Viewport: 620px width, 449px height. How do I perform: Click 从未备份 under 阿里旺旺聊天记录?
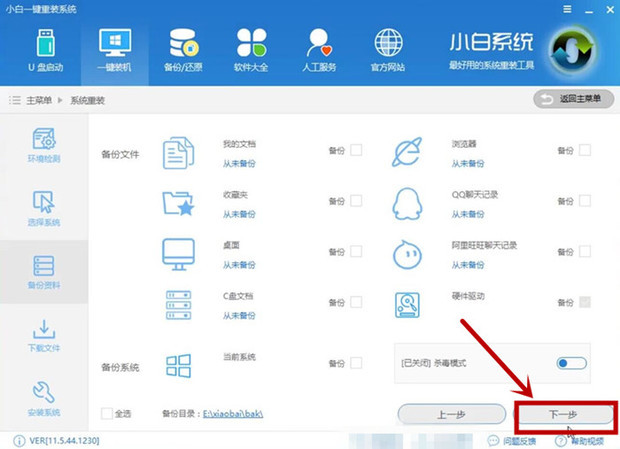coord(468,264)
